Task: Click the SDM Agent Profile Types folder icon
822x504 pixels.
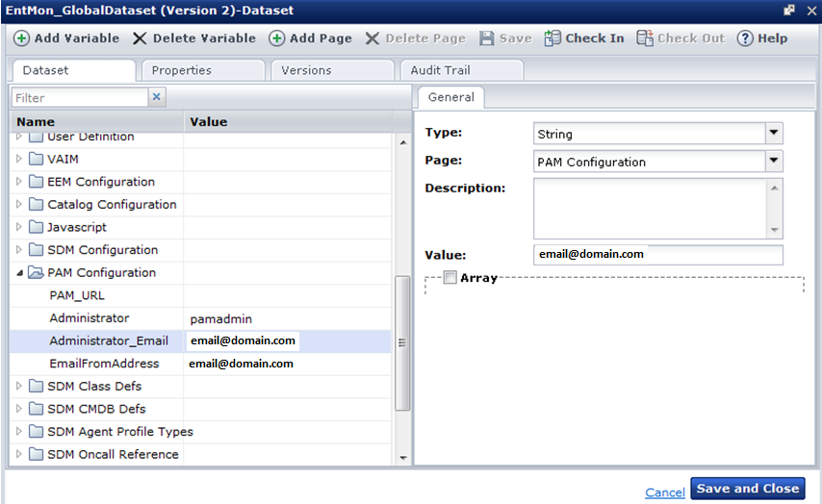Action: click(36, 431)
